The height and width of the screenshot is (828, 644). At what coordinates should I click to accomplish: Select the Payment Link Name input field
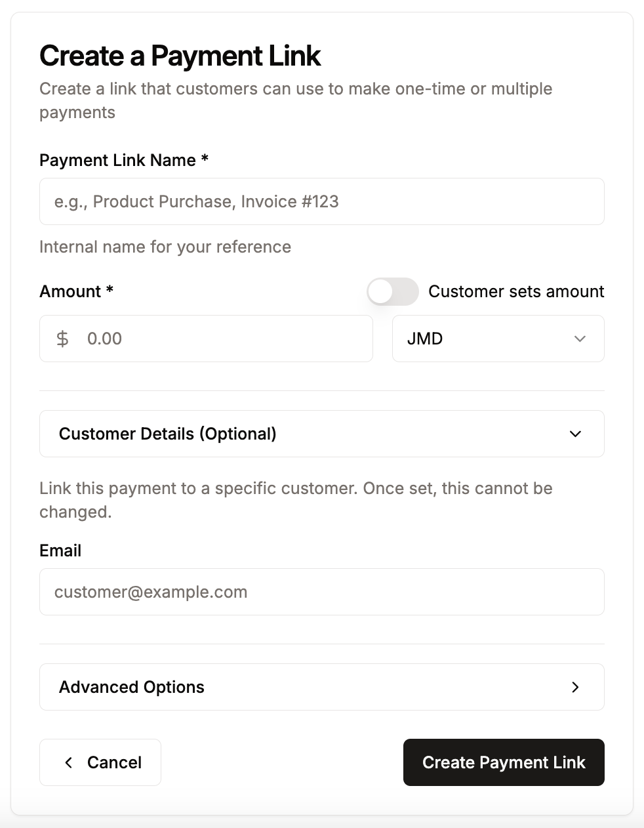321,201
